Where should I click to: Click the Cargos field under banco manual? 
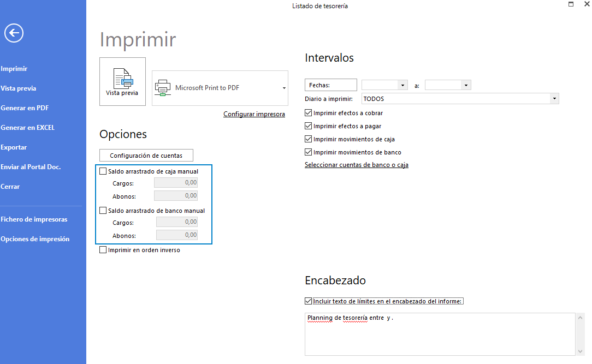[x=177, y=222]
